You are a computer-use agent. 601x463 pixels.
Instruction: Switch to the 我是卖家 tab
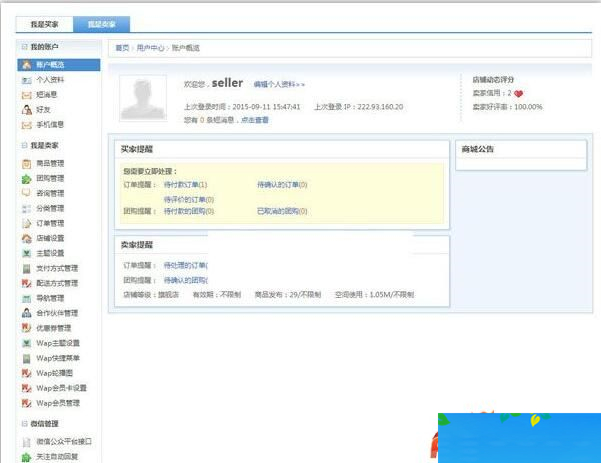tap(100, 23)
